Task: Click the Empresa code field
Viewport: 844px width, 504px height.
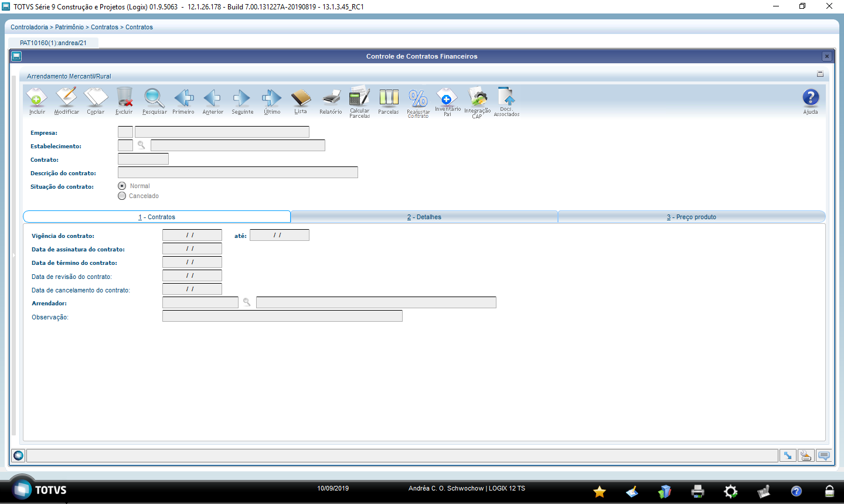Action: click(125, 132)
